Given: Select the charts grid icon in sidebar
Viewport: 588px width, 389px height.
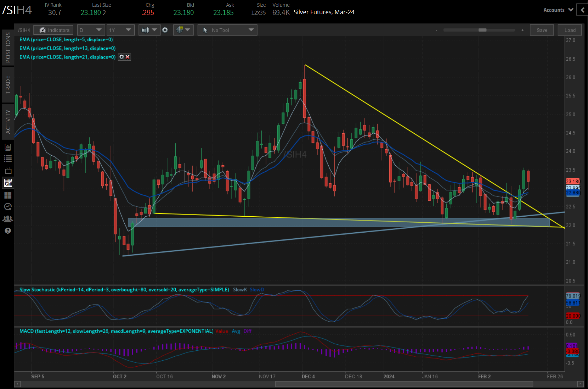Looking at the screenshot, I should [8, 183].
